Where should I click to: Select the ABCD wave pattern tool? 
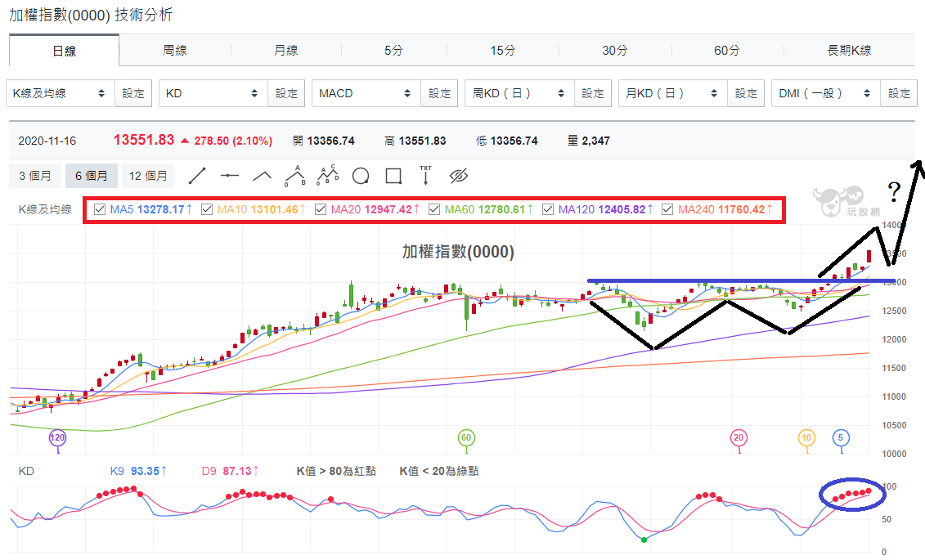click(328, 175)
